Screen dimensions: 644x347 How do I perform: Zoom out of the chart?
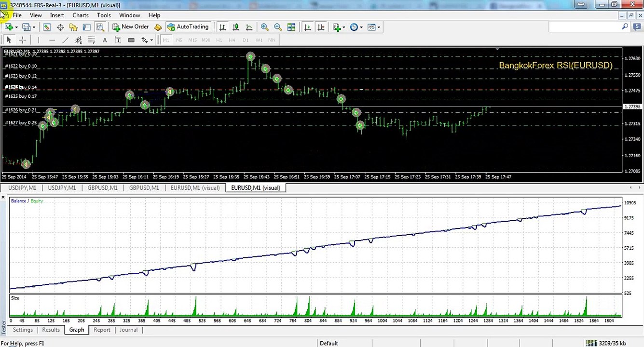(278, 27)
